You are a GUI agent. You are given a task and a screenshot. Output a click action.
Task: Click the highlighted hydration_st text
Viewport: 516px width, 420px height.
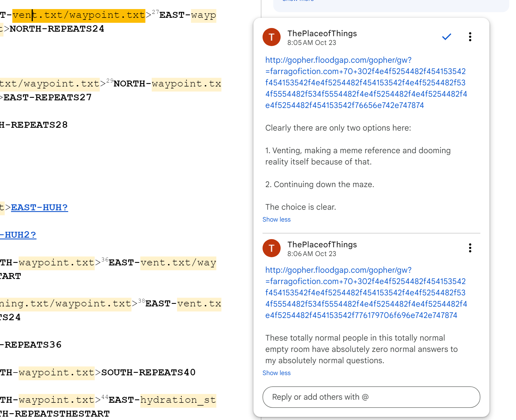[x=178, y=400]
